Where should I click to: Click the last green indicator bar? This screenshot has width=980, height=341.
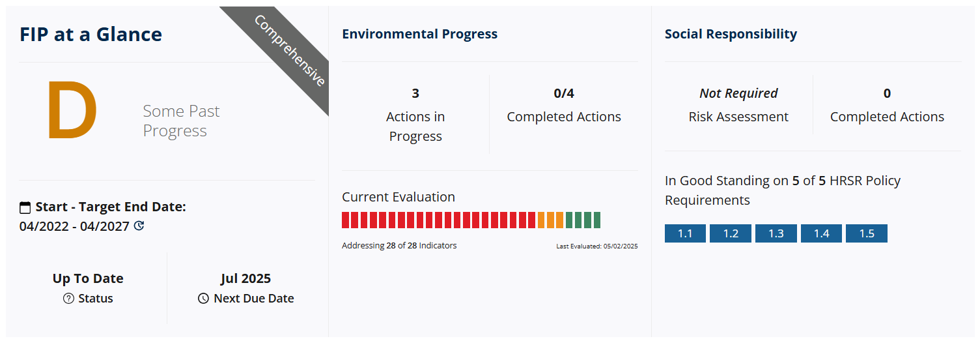pos(597,220)
